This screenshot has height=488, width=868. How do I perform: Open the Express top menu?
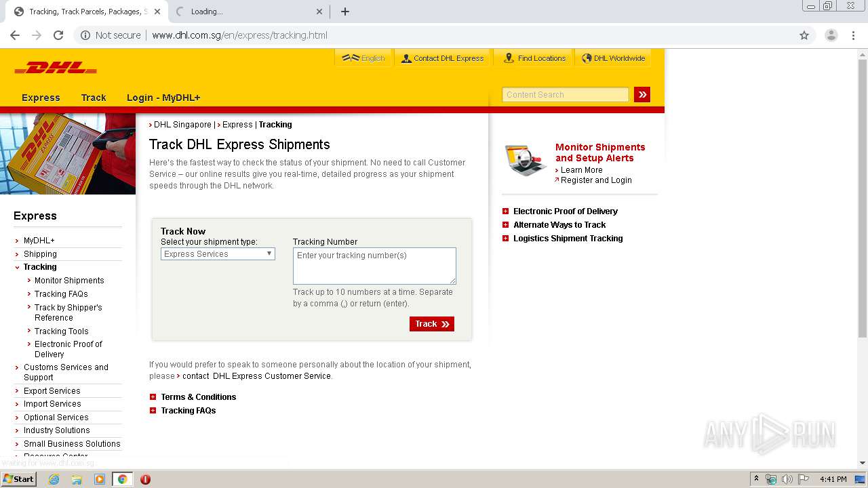pyautogui.click(x=41, y=98)
